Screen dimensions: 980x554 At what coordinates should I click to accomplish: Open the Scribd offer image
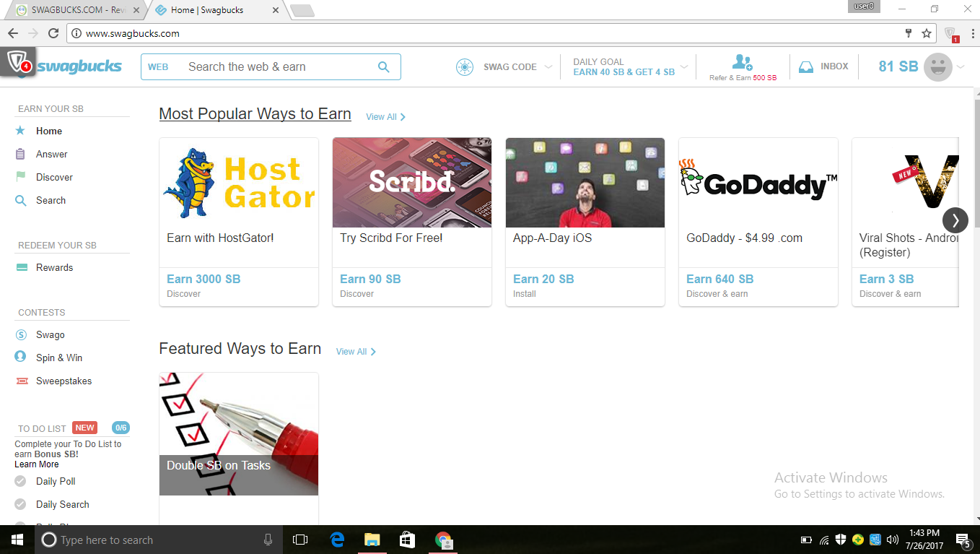point(412,183)
